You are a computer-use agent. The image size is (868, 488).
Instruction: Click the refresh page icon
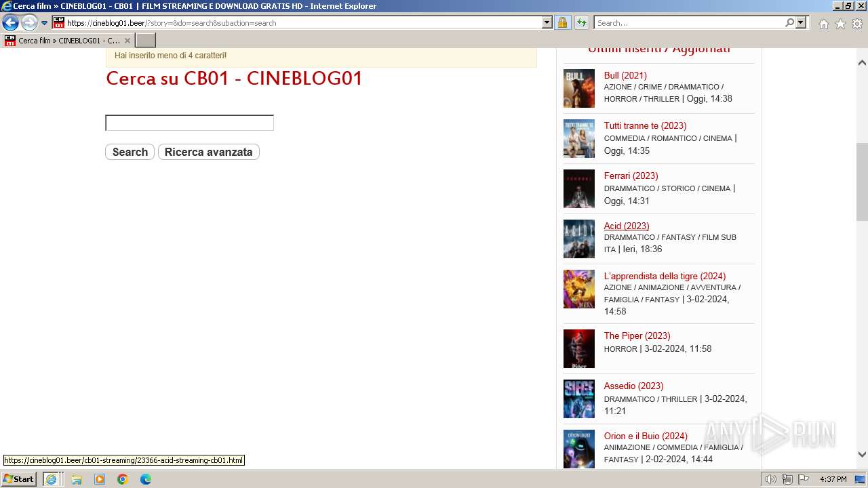[581, 22]
